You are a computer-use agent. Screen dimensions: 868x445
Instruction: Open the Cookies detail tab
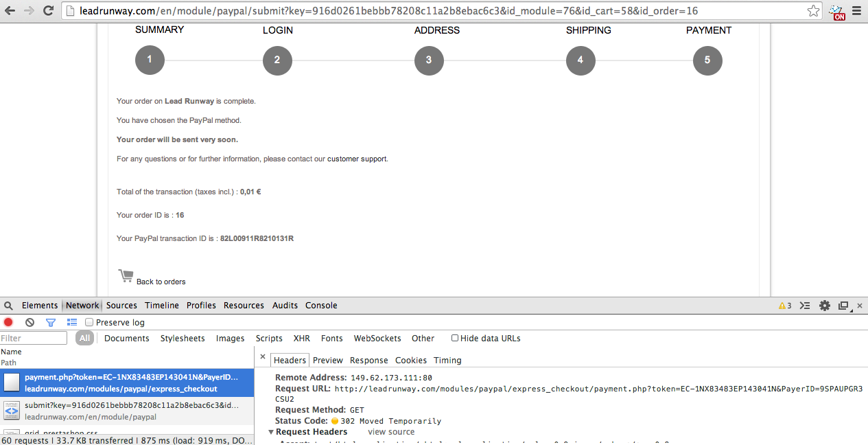point(411,361)
